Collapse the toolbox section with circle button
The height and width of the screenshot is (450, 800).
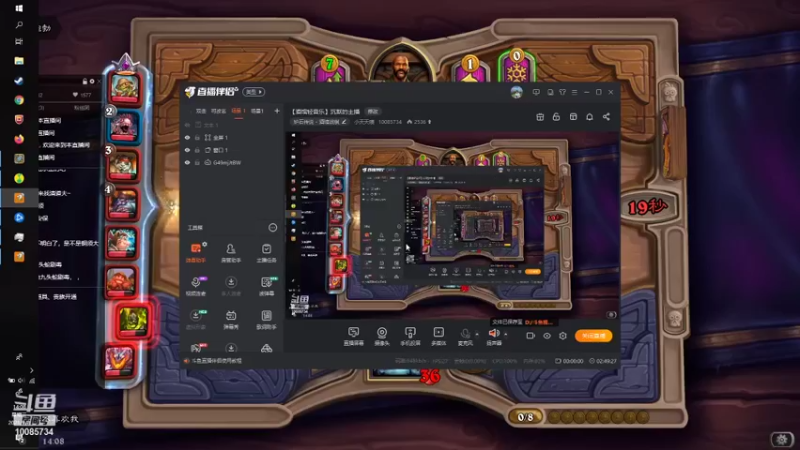coord(273,228)
